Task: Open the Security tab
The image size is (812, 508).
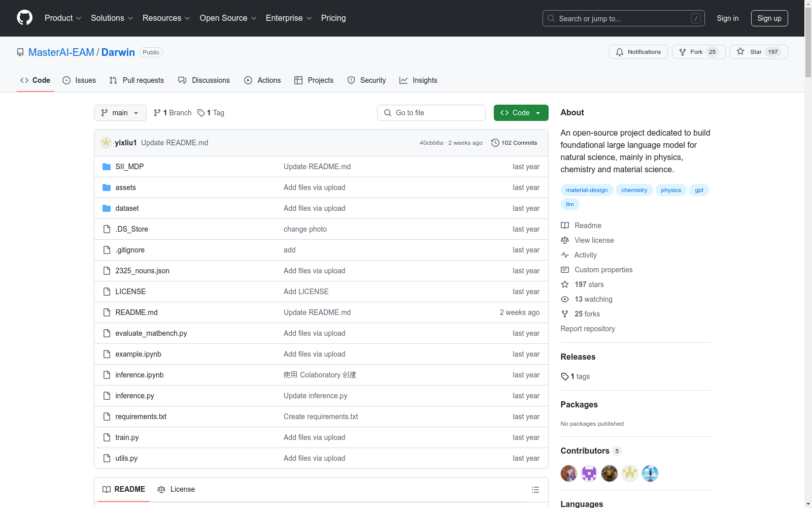Action: pyautogui.click(x=366, y=80)
